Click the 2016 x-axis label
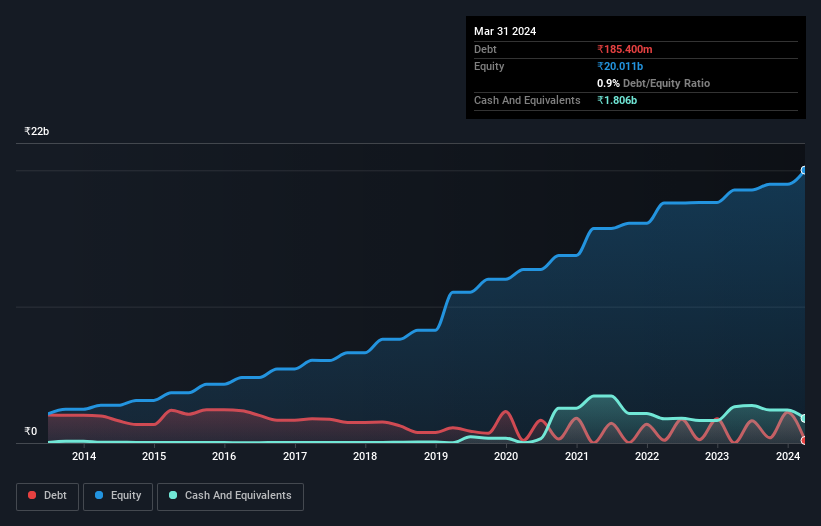 (x=224, y=456)
